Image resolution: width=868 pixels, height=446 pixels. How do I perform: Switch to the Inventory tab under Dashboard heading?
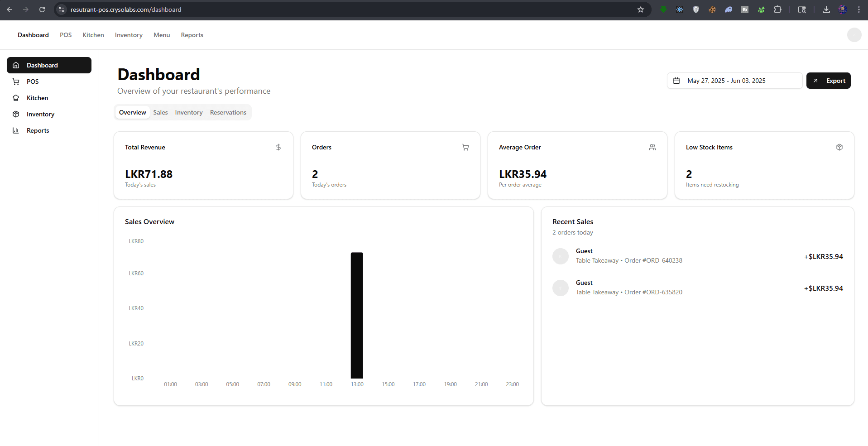(189, 112)
